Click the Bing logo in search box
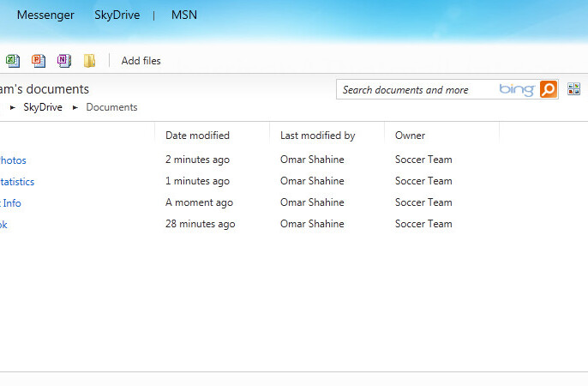The width and height of the screenshot is (588, 386). [x=517, y=89]
